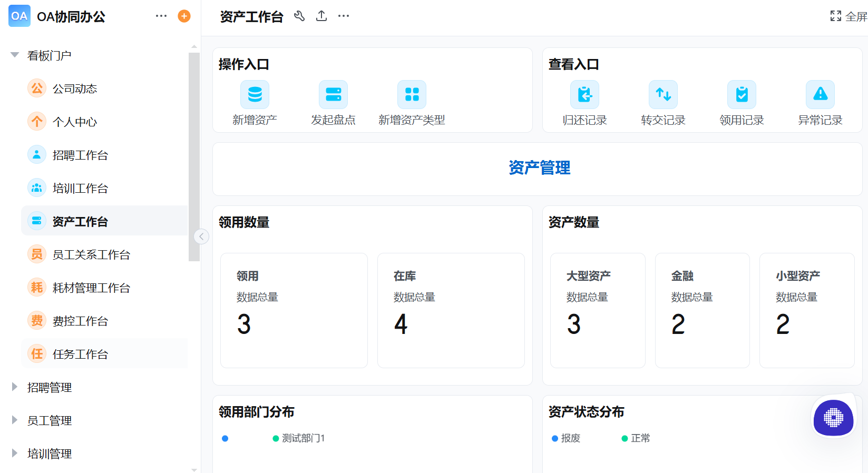Click the 任务工作台 icon

[x=37, y=354]
